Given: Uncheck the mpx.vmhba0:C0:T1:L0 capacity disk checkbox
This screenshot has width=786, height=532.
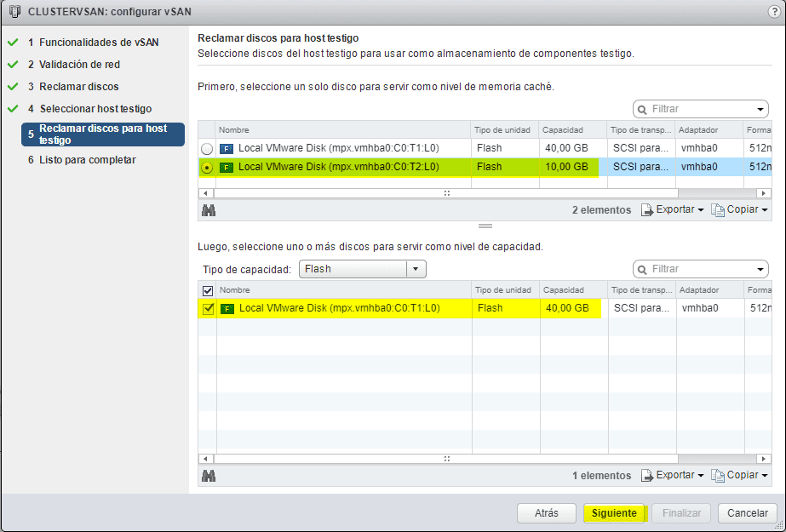Looking at the screenshot, I should tap(206, 308).
